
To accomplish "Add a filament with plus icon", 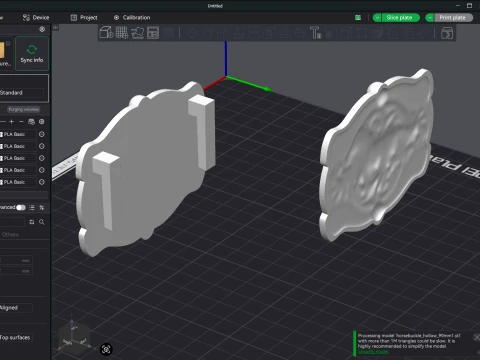I will click(12, 122).
